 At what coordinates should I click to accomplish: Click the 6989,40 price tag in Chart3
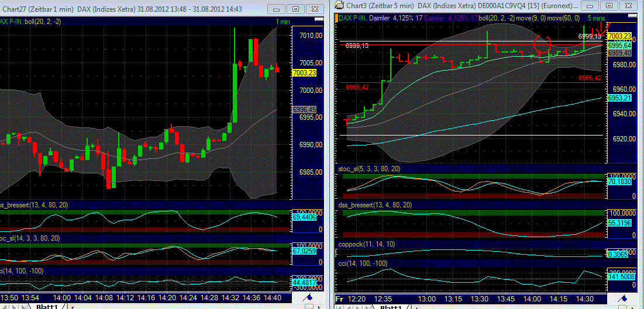619,53
